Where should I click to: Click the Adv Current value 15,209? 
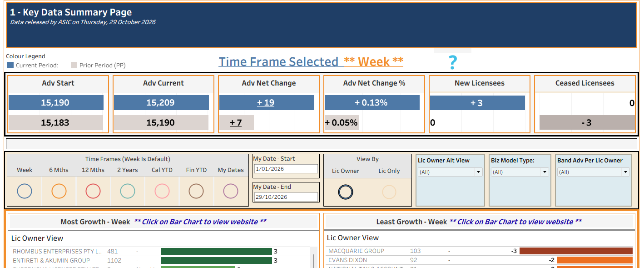pos(161,102)
